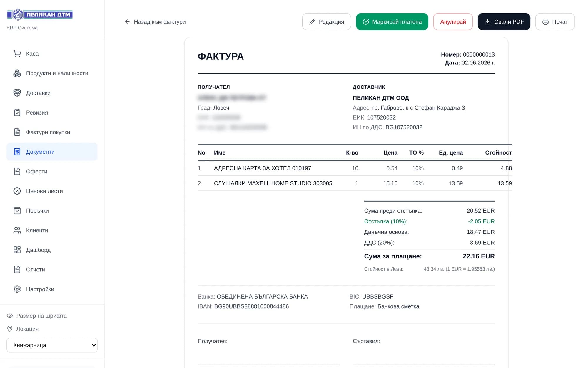
Task: Click the Отчети report icon
Action: (17, 269)
